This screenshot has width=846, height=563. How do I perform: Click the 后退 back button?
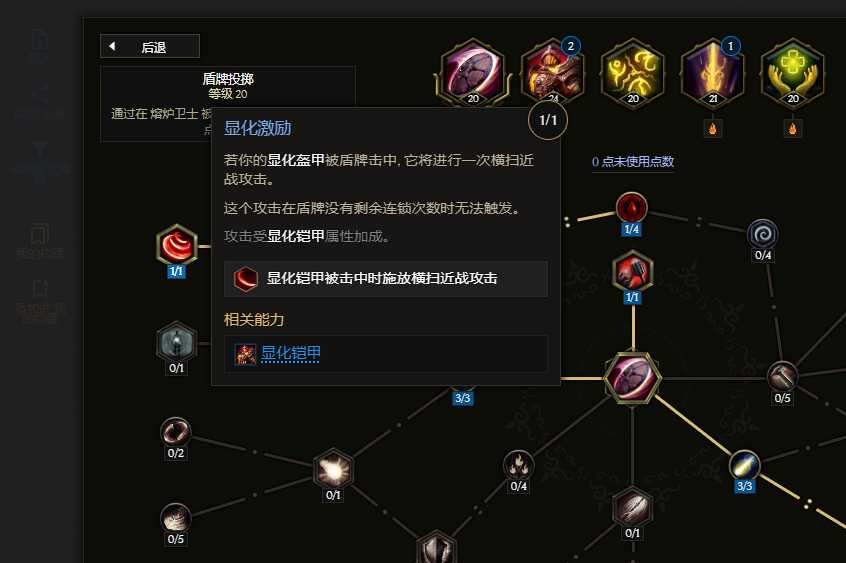150,46
